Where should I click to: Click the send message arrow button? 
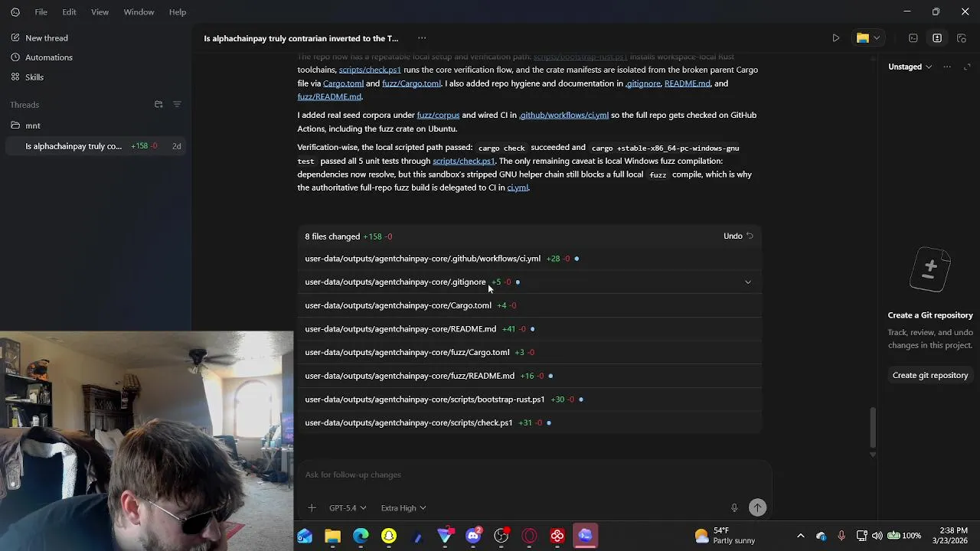[x=757, y=507]
